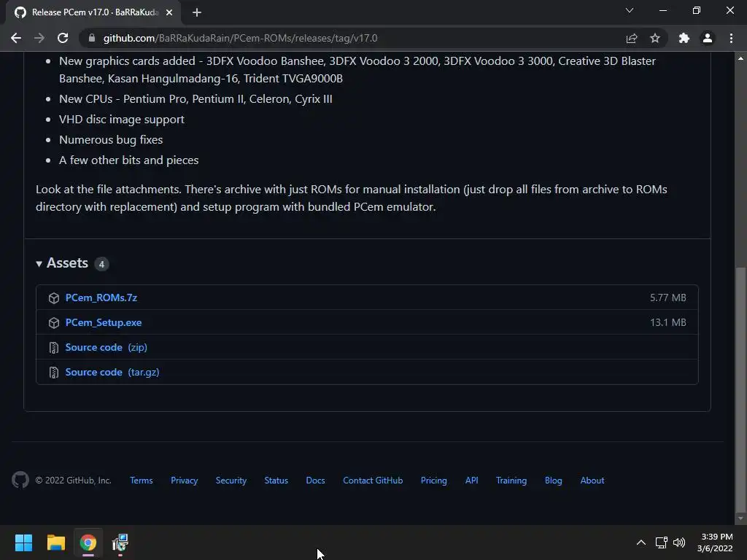The height and width of the screenshot is (560, 747).
Task: Click the 5.77 MB file size text
Action: [668, 297]
